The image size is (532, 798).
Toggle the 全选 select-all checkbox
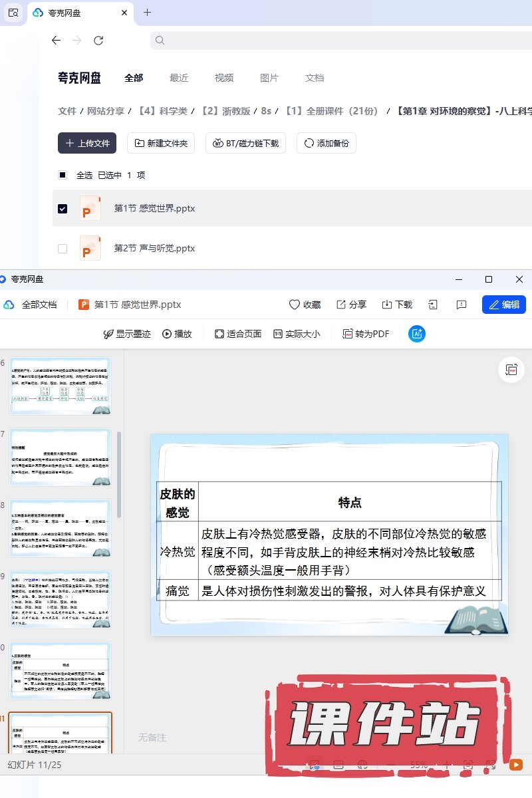(x=63, y=175)
